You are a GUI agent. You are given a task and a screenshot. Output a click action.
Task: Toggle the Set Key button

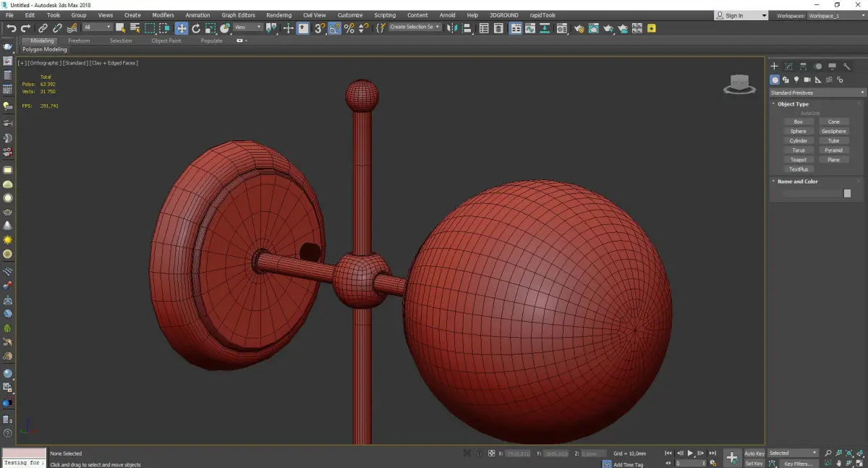(754, 463)
